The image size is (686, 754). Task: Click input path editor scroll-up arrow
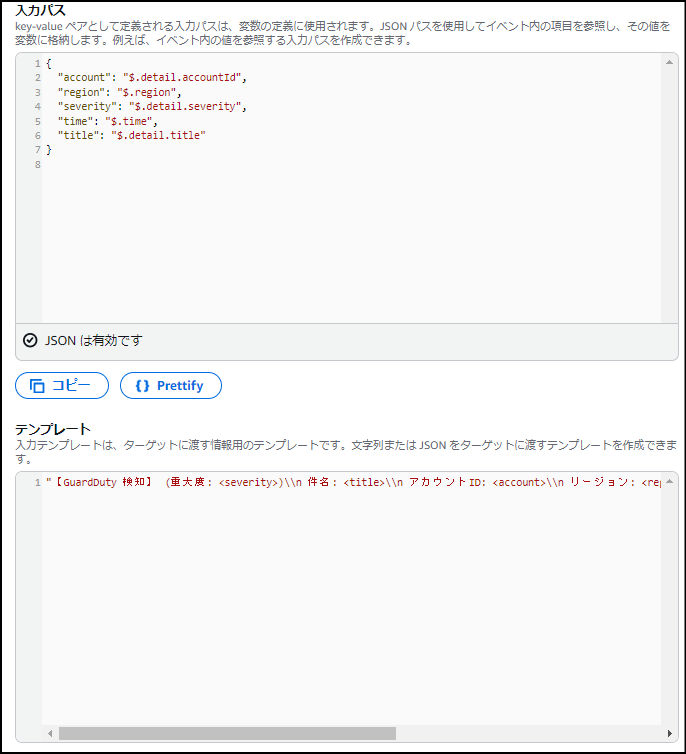tap(669, 62)
